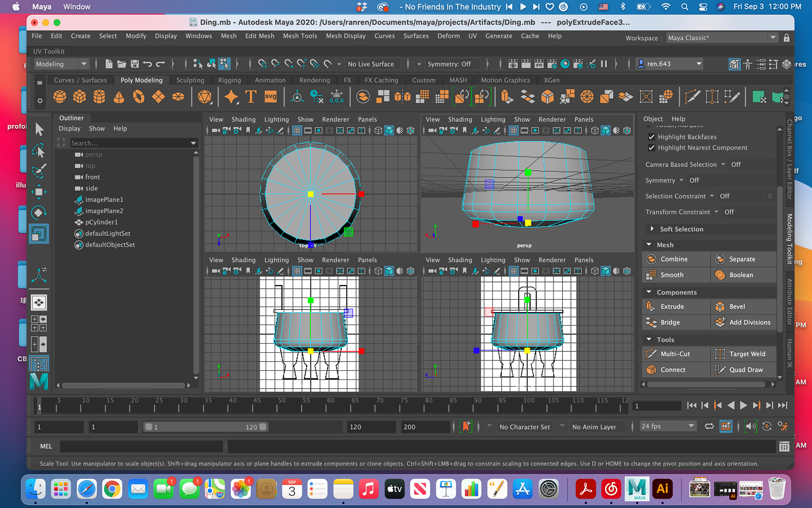
Task: Activate the Move tool in toolbox
Action: click(x=39, y=192)
